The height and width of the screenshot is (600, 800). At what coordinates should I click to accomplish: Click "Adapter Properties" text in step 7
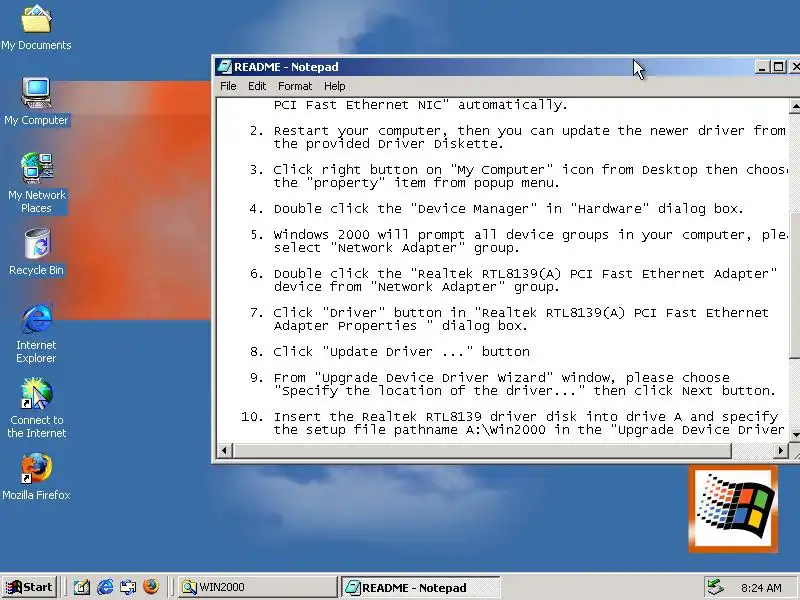[x=345, y=326]
